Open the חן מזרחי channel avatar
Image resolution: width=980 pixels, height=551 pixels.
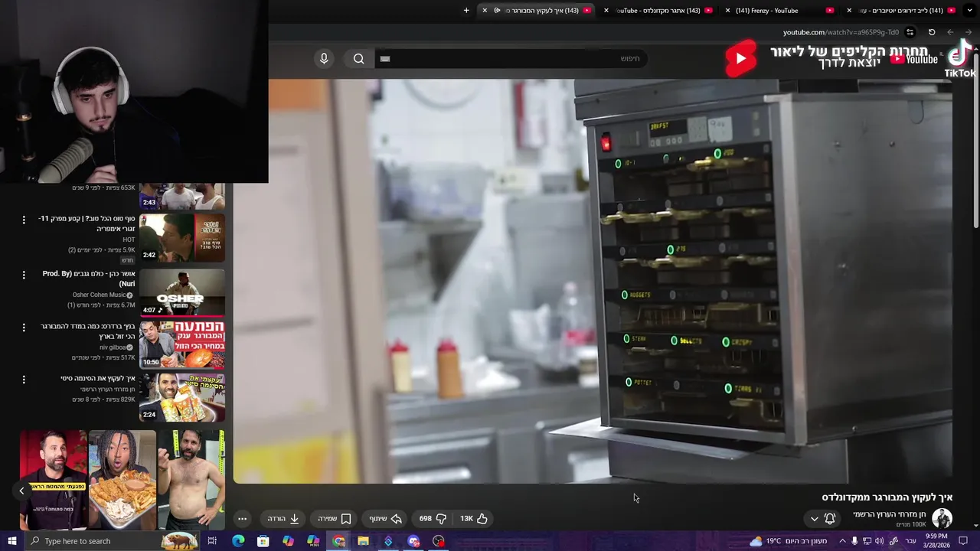[942, 518]
